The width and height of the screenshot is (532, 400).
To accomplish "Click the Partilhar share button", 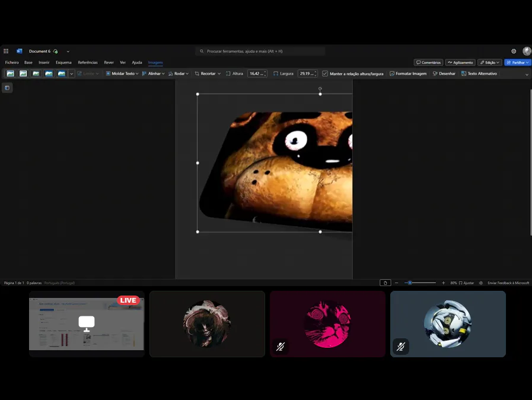I will click(x=517, y=62).
